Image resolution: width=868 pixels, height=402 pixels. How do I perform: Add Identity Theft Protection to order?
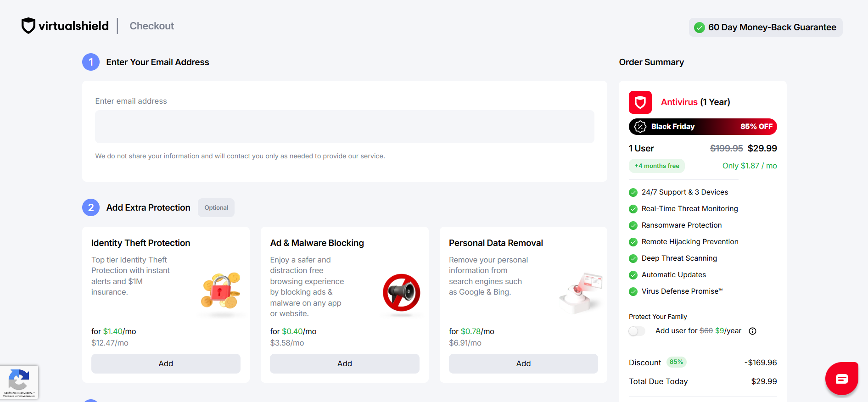point(166,363)
